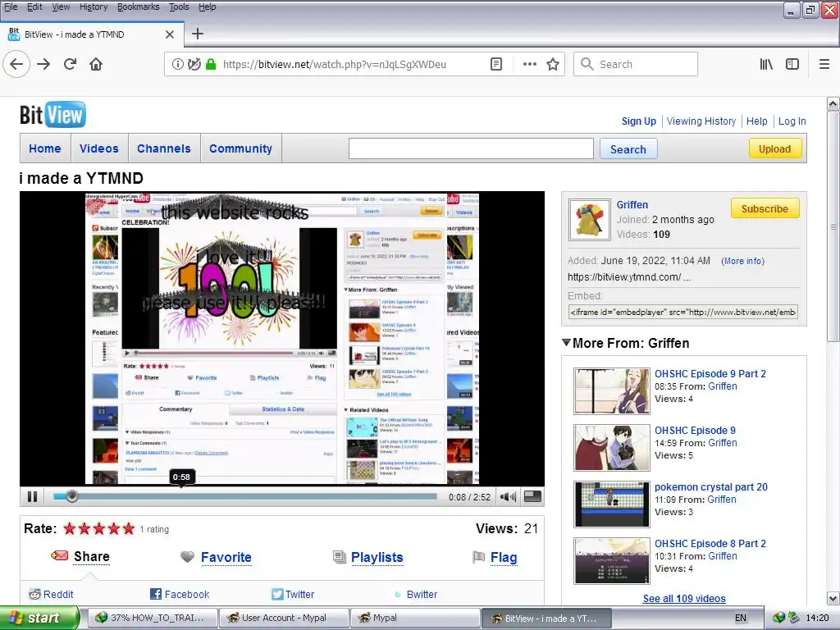This screenshot has height=630, width=840.
Task: Open Sign Up link
Action: point(638,121)
